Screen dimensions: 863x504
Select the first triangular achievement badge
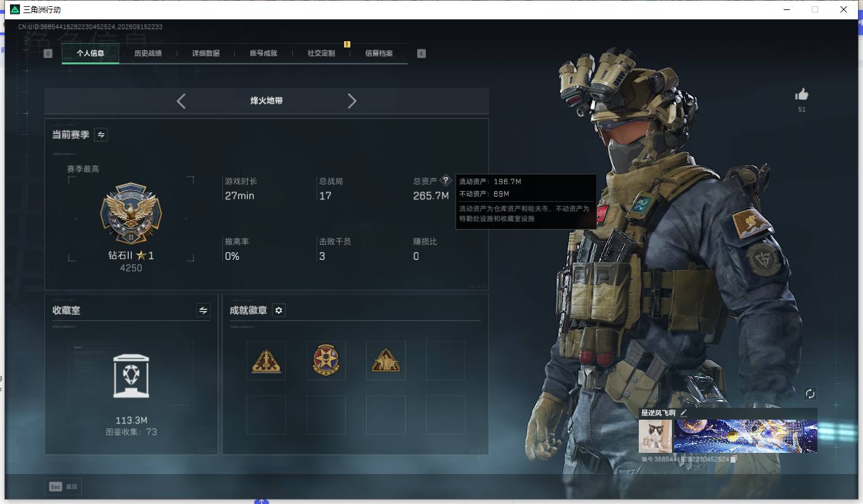pos(266,361)
